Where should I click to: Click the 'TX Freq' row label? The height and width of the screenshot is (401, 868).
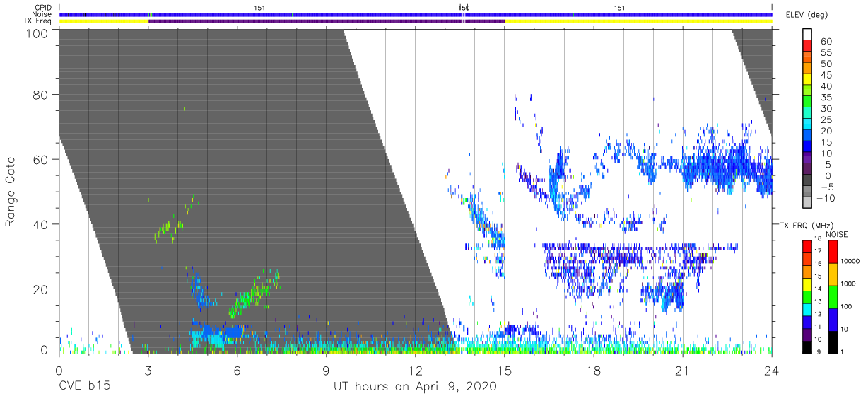point(37,21)
